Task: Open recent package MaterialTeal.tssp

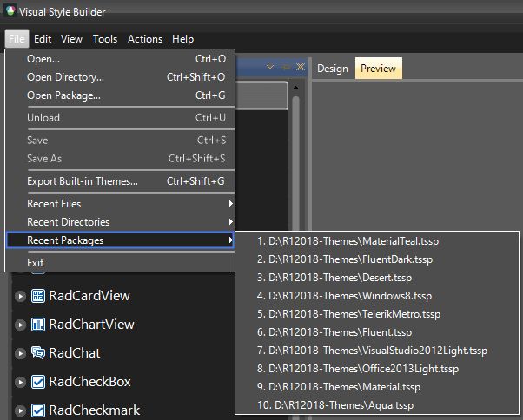Action: tap(377, 241)
